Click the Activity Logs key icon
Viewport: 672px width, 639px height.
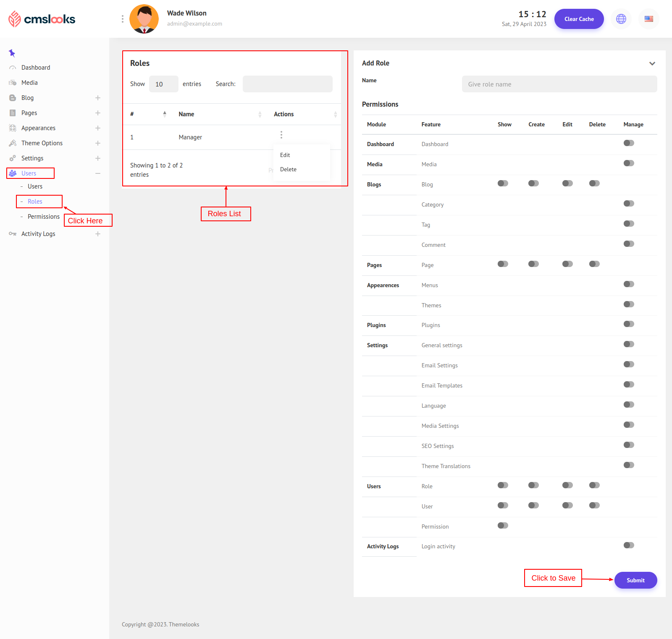(x=13, y=234)
